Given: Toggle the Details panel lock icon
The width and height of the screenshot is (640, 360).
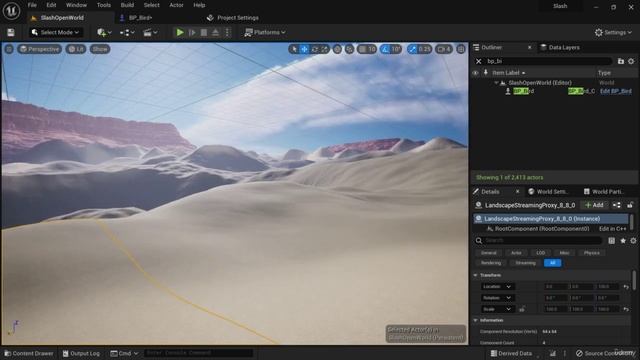Looking at the screenshot, I should point(630,205).
